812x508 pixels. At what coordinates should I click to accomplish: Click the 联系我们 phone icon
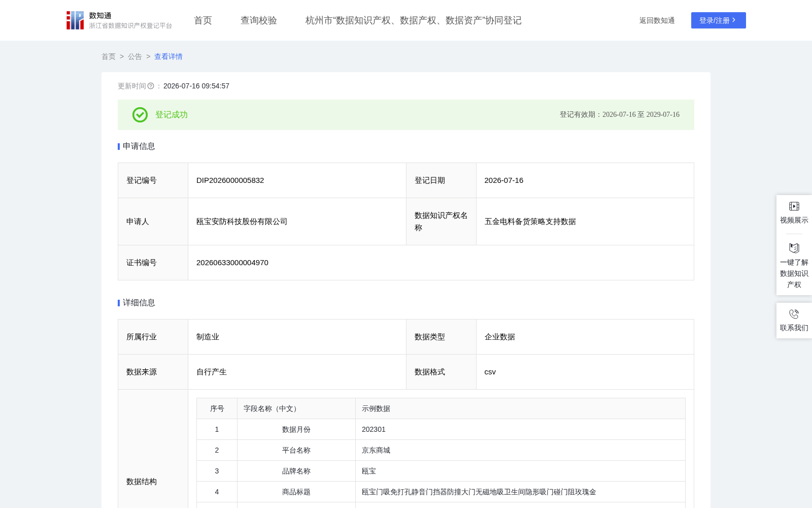click(x=794, y=314)
